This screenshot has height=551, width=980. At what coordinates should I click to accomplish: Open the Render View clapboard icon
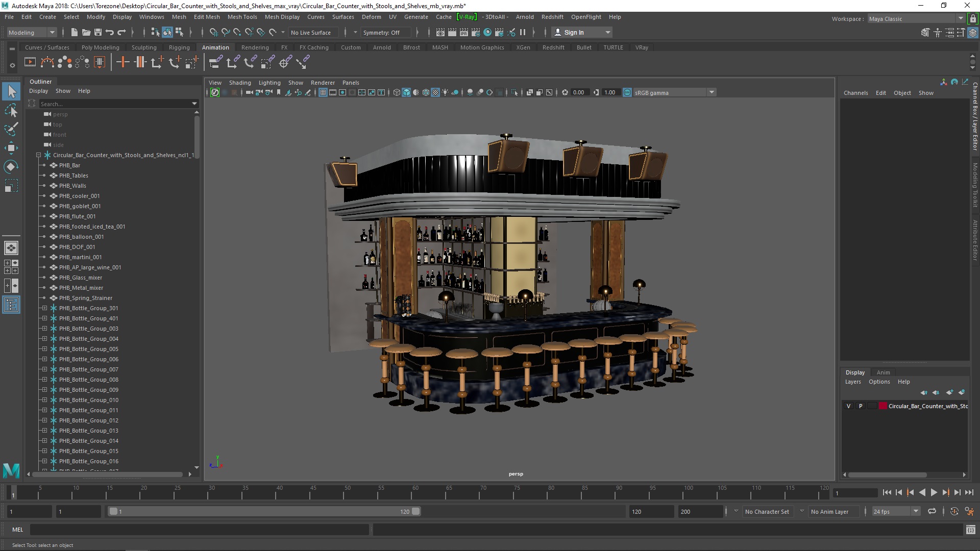pos(440,32)
